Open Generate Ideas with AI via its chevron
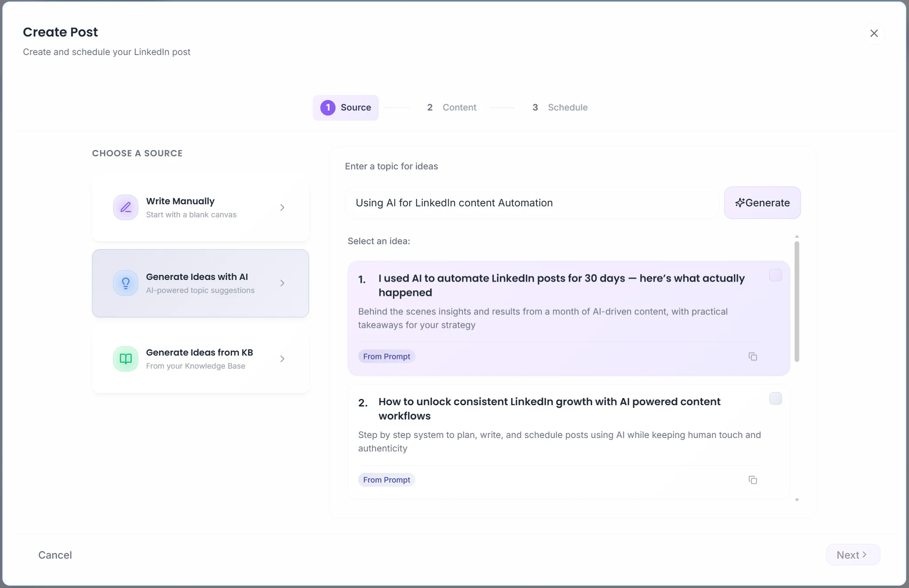The image size is (909, 588). coord(282,283)
